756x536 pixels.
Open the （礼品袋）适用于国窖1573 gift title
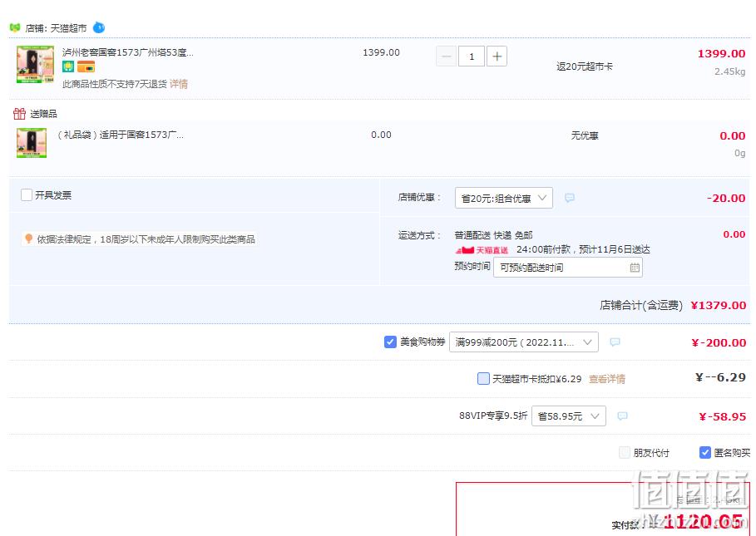point(120,135)
